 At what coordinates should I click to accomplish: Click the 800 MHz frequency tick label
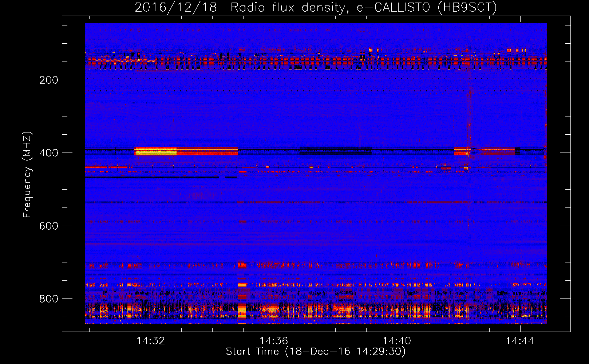pos(49,299)
